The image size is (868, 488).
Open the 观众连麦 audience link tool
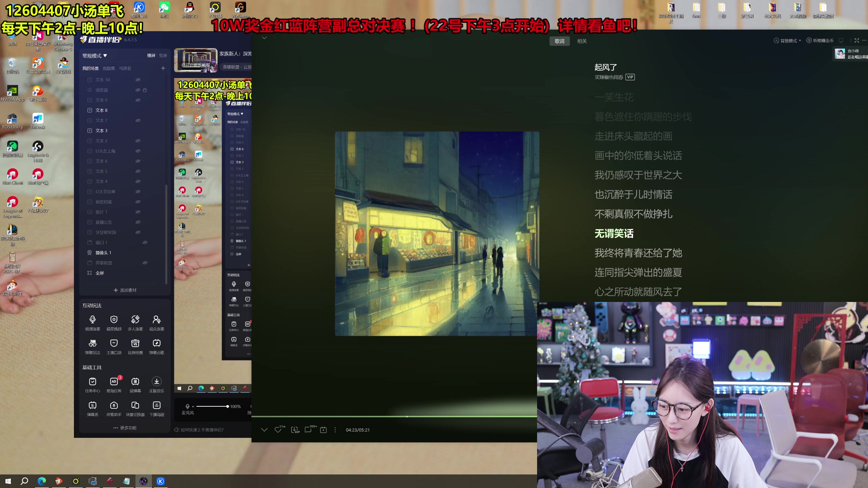(157, 323)
